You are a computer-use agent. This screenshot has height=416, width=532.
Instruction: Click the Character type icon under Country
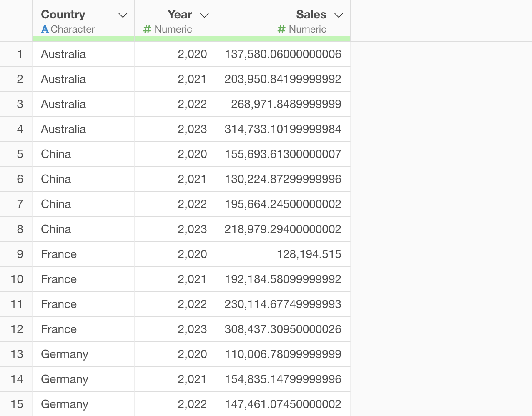[45, 30]
